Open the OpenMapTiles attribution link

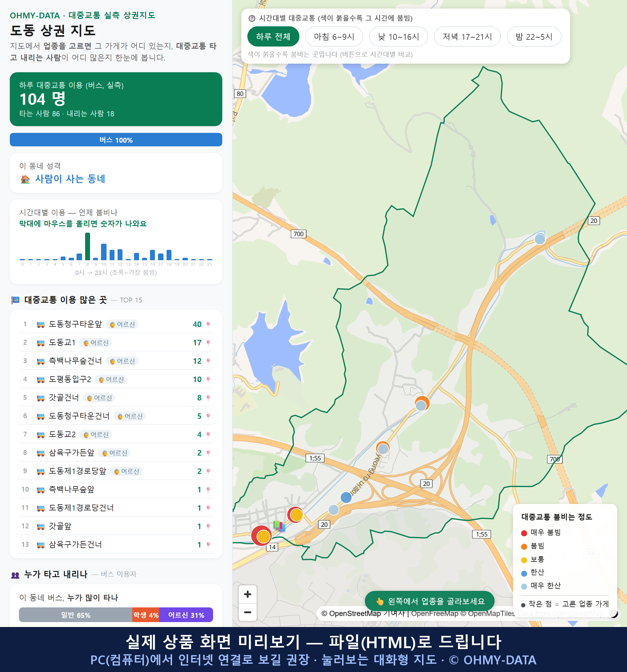[x=487, y=614]
